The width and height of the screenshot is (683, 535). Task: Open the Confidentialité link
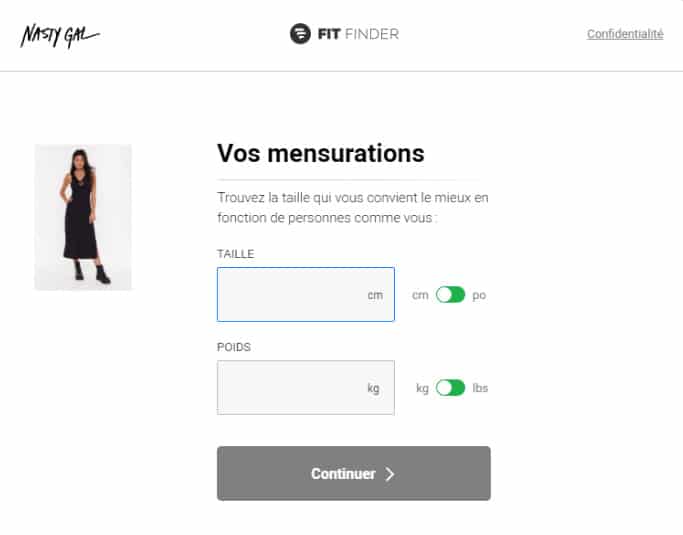coord(625,34)
